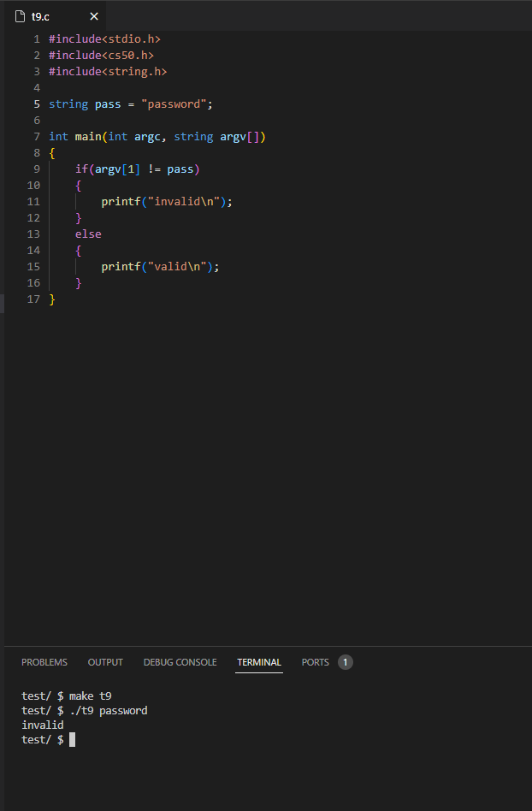Place cursor on #include<stdio.h> line
The image size is (532, 811).
[105, 38]
